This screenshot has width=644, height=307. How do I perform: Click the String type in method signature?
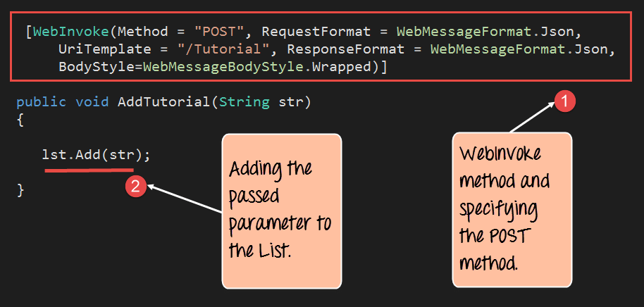pyautogui.click(x=244, y=102)
